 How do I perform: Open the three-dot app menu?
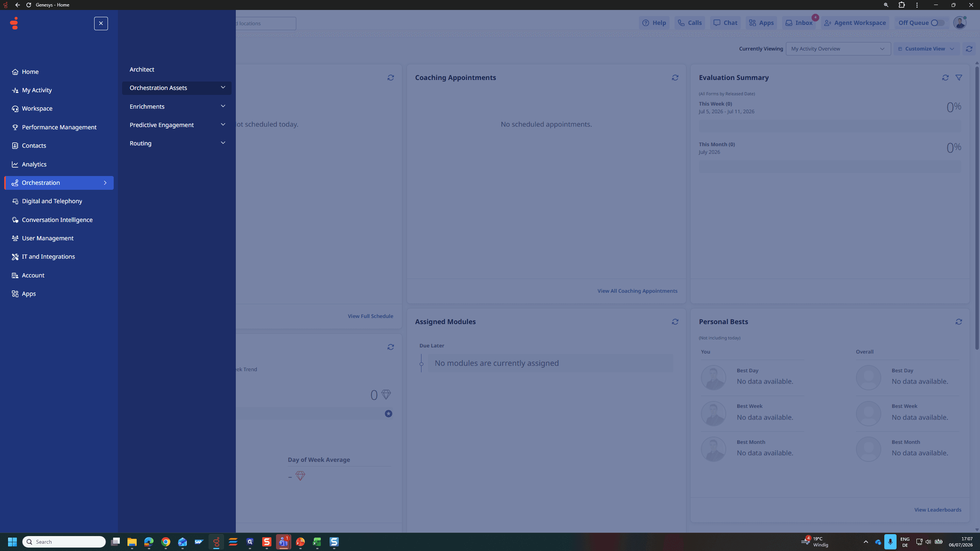click(x=917, y=5)
